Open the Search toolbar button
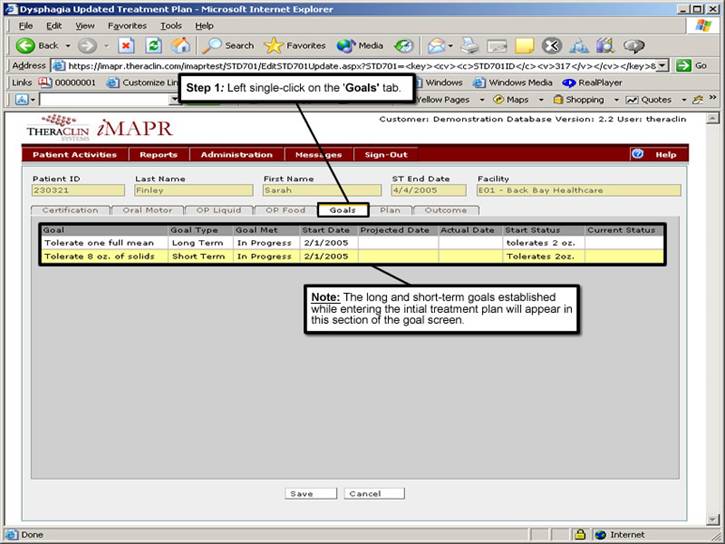The image size is (725, 544). coord(229,45)
